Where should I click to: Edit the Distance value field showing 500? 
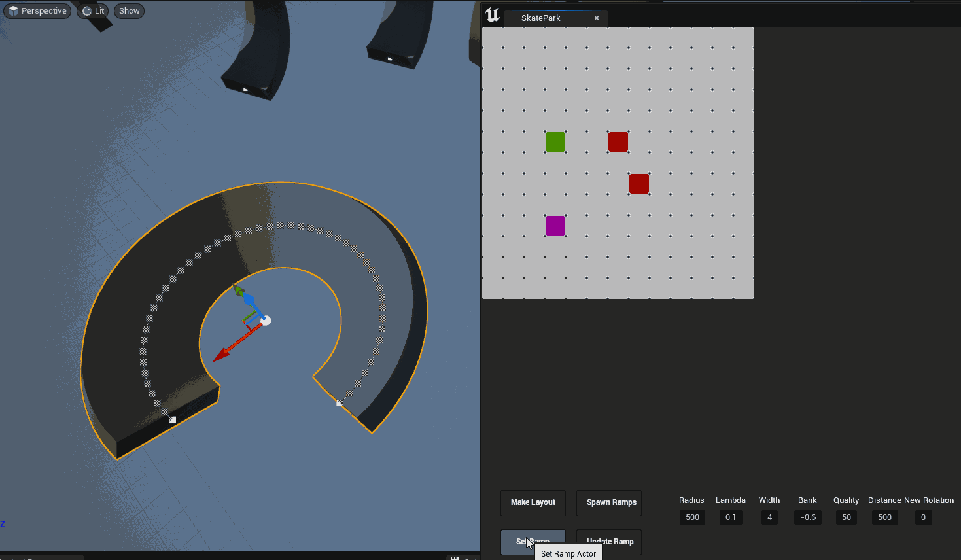884,517
